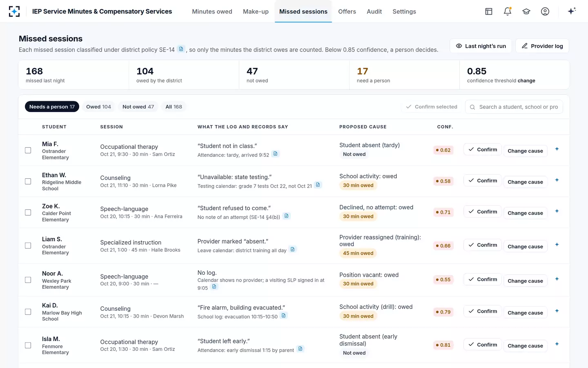
Task: Confirm the Ethan W. proposed cause
Action: pyautogui.click(x=482, y=180)
